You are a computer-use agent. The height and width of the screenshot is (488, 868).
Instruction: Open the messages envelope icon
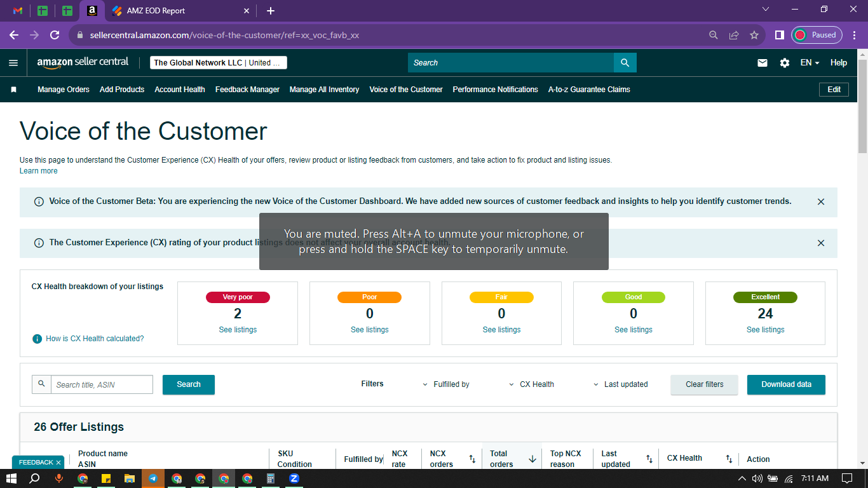click(763, 63)
